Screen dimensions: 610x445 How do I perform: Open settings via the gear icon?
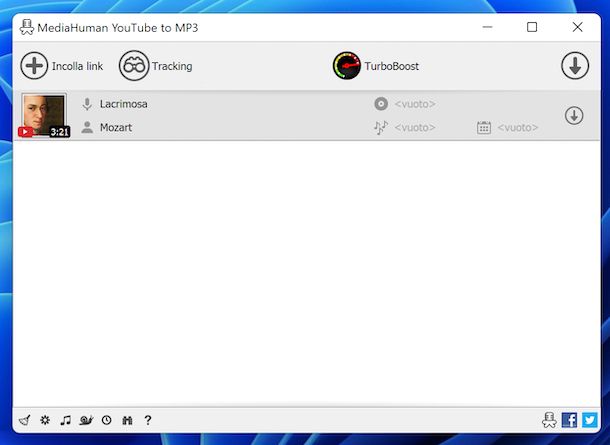tap(45, 420)
